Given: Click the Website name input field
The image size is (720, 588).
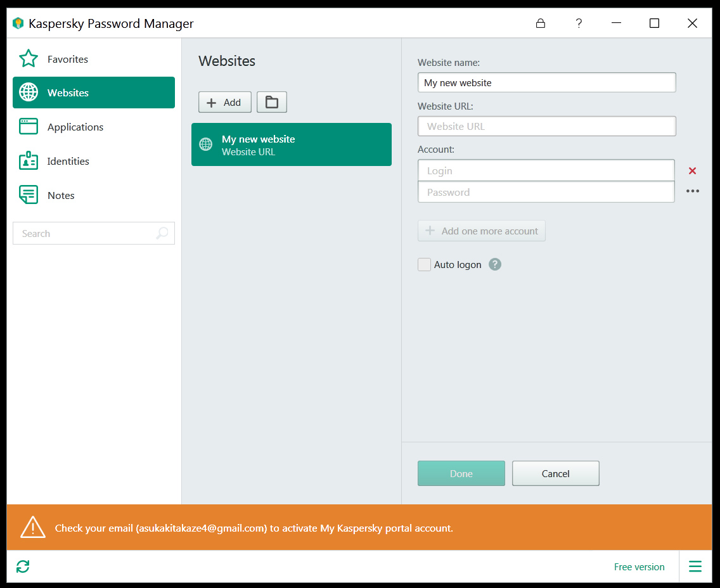Looking at the screenshot, I should point(547,82).
